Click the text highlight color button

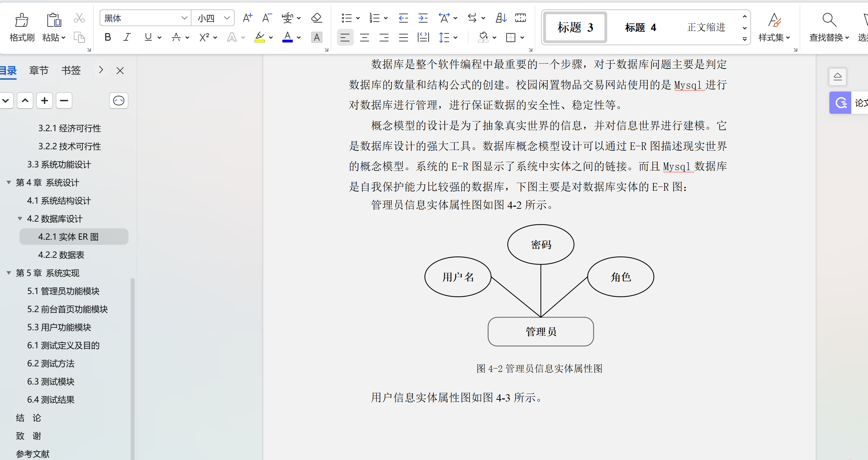pos(259,37)
